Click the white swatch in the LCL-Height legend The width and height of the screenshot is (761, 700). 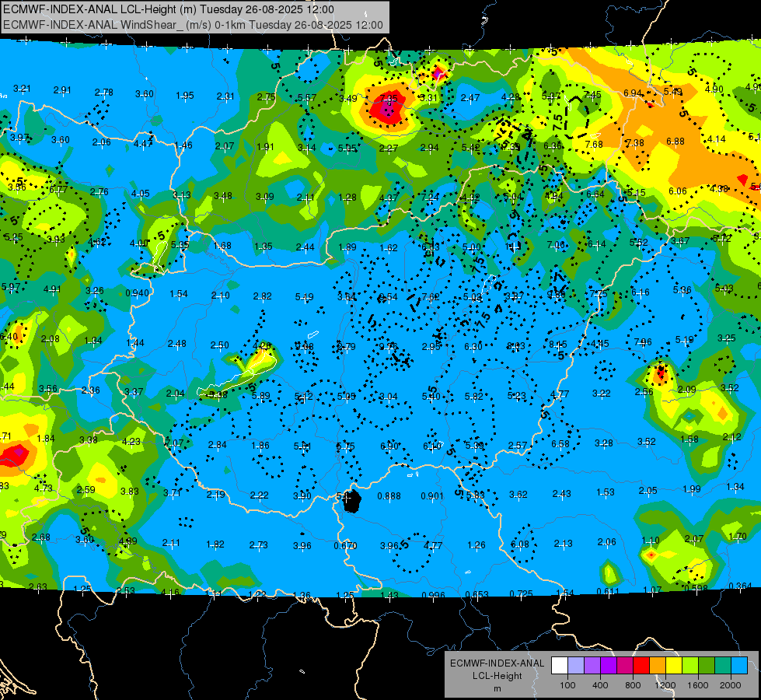click(560, 666)
